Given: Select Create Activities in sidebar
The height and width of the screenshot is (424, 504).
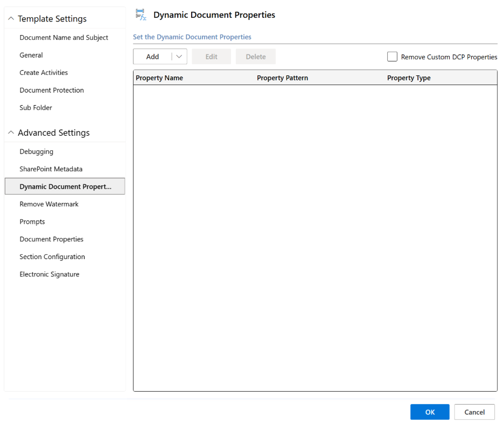Looking at the screenshot, I should click(x=44, y=73).
